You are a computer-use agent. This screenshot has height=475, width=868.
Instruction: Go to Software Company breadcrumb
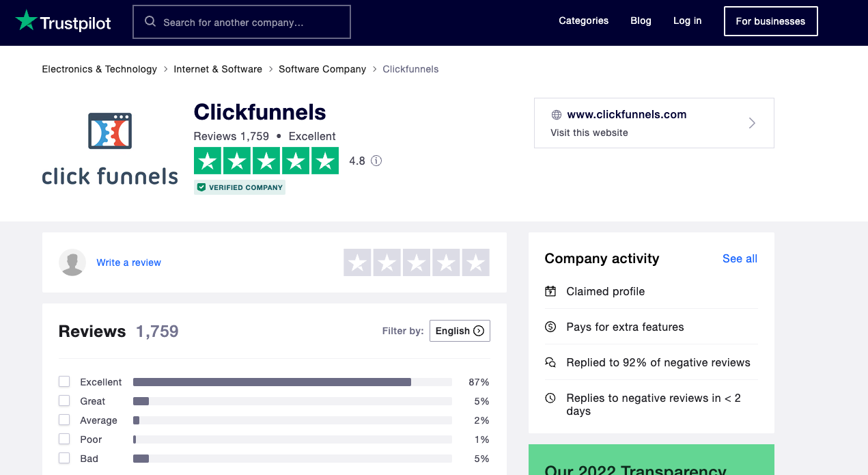(x=322, y=69)
